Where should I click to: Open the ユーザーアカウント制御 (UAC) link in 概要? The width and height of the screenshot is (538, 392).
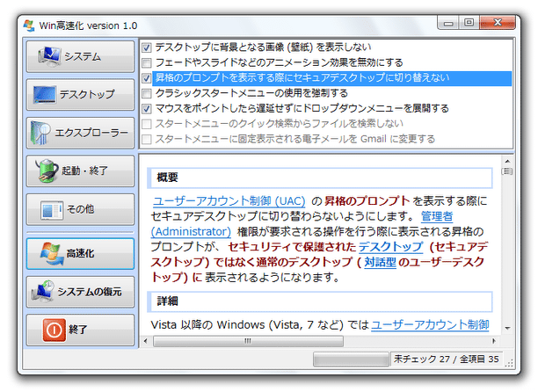(x=229, y=201)
